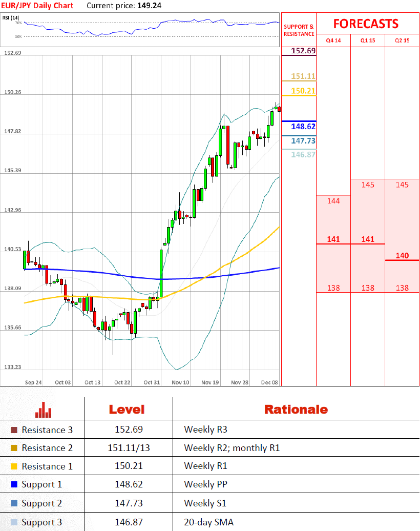Select the Q2 15 forecast column header

[x=402, y=40]
